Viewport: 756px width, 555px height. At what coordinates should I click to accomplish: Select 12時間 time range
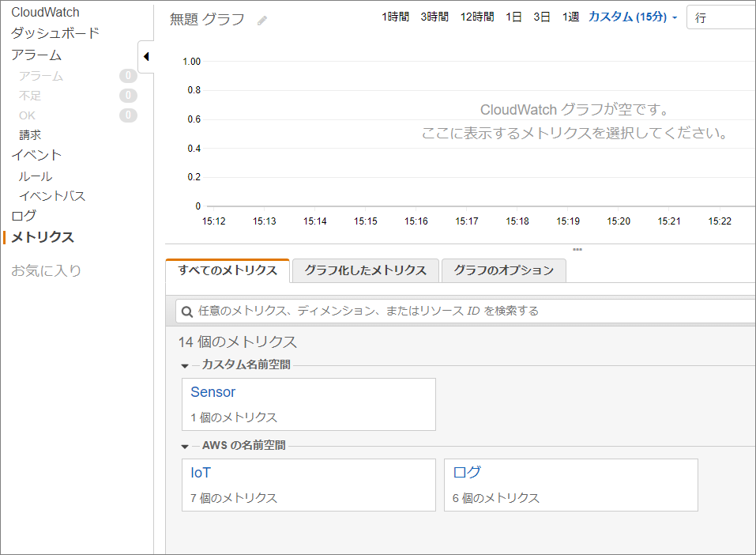click(477, 17)
